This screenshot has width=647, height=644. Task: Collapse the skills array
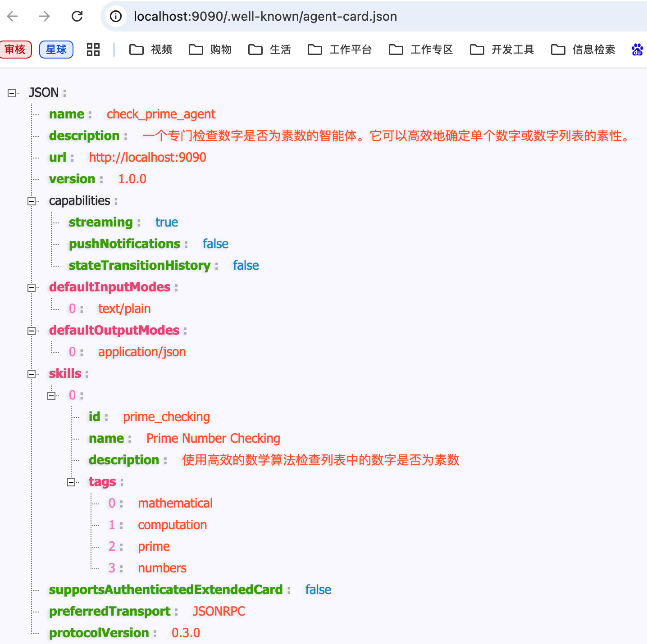click(32, 374)
